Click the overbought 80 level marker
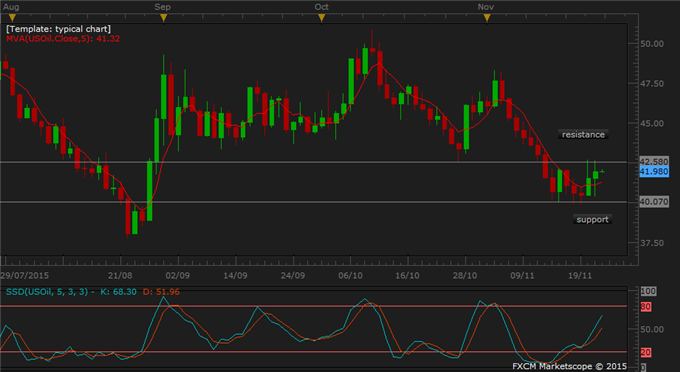This screenshot has width=680, height=372. point(646,307)
